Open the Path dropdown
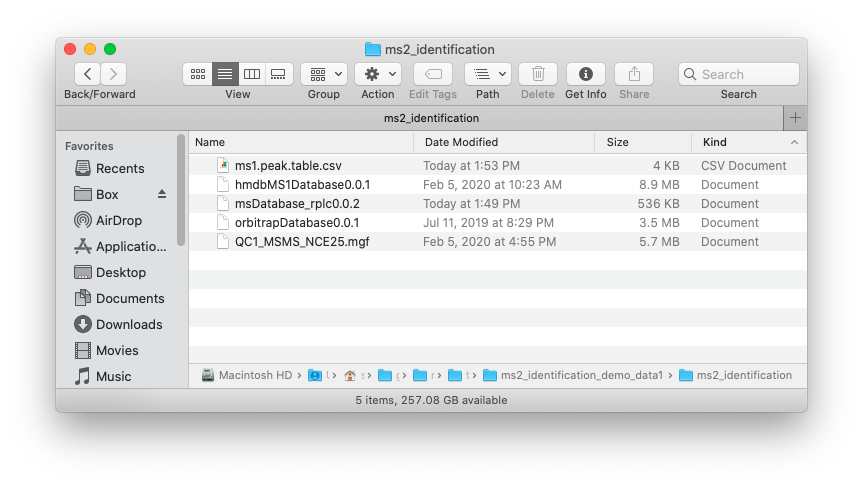Image resolution: width=863 pixels, height=486 pixels. point(488,74)
